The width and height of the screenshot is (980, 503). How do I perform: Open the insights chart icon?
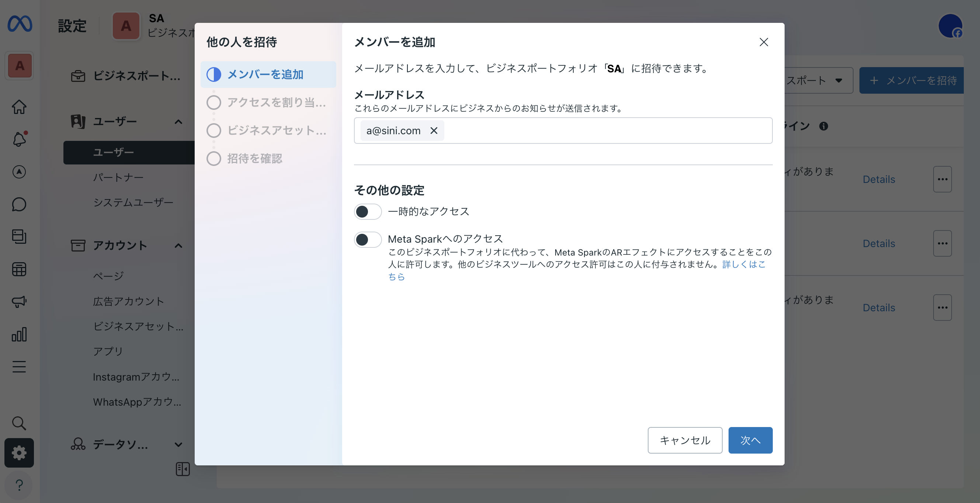[x=19, y=334]
